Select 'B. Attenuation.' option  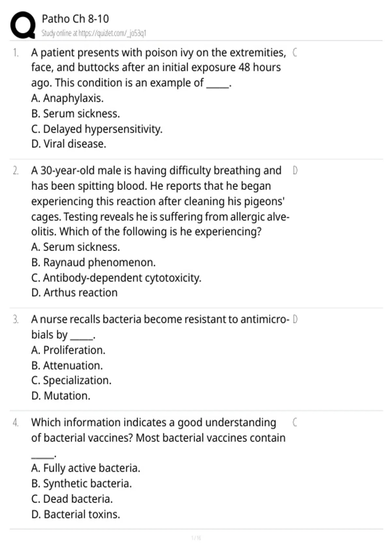[67, 366]
